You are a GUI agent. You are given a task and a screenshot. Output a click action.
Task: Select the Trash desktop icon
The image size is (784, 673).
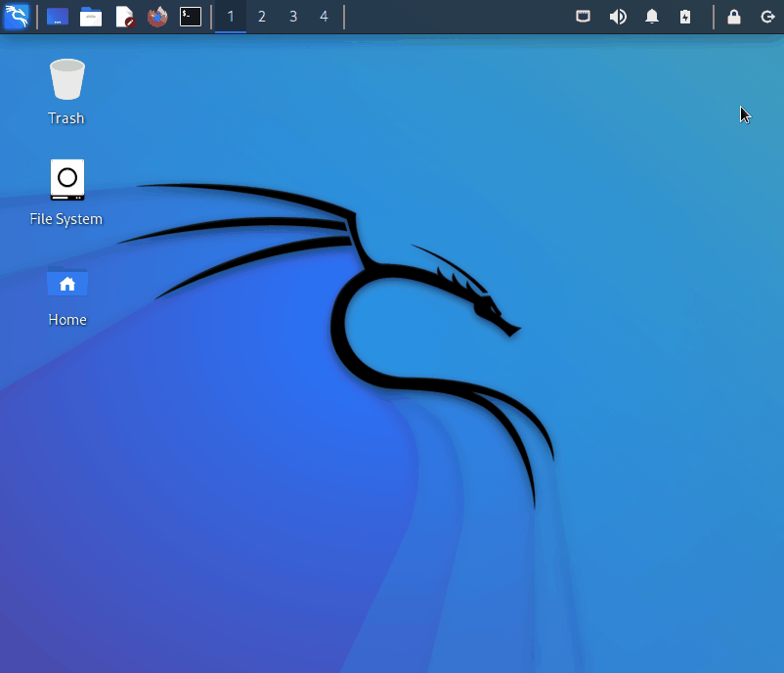67,79
